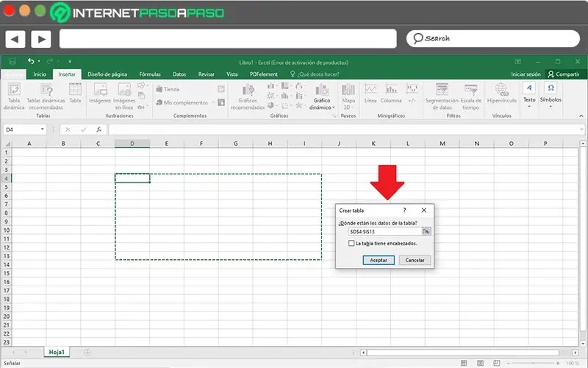588x368 pixels.
Task: Switch to Fórmulas tab
Action: tap(150, 74)
